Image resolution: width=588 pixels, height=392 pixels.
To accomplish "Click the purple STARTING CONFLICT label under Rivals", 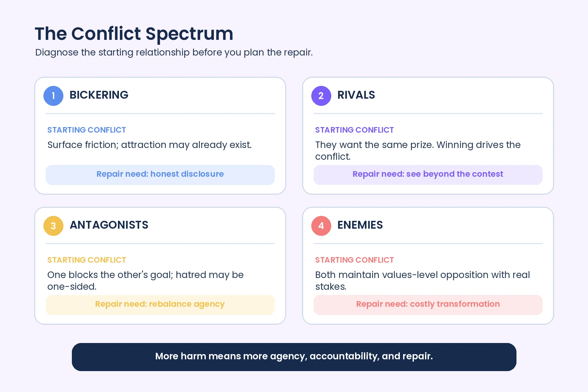I will 354,130.
